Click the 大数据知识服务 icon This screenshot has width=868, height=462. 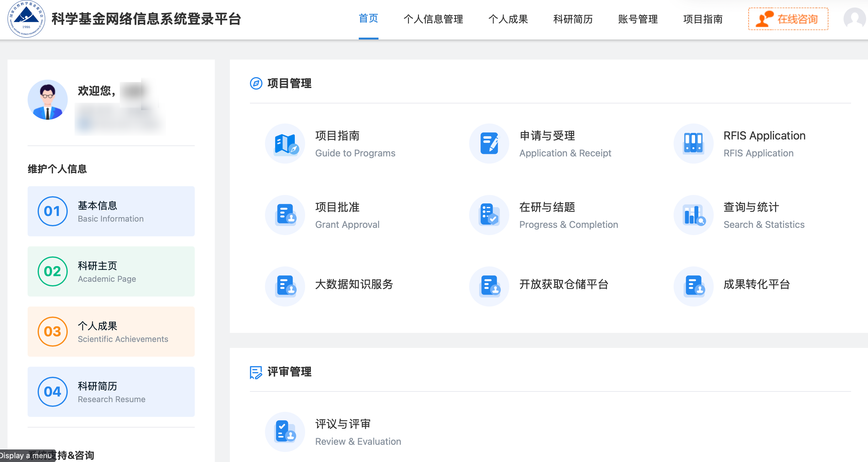285,286
